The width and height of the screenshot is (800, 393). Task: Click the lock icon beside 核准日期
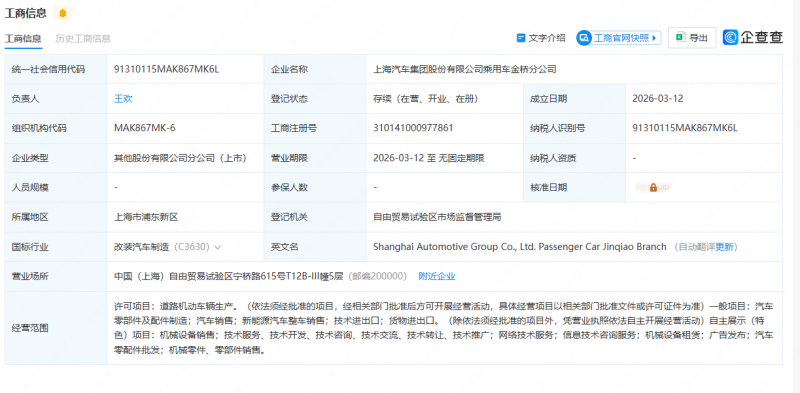pyautogui.click(x=653, y=188)
